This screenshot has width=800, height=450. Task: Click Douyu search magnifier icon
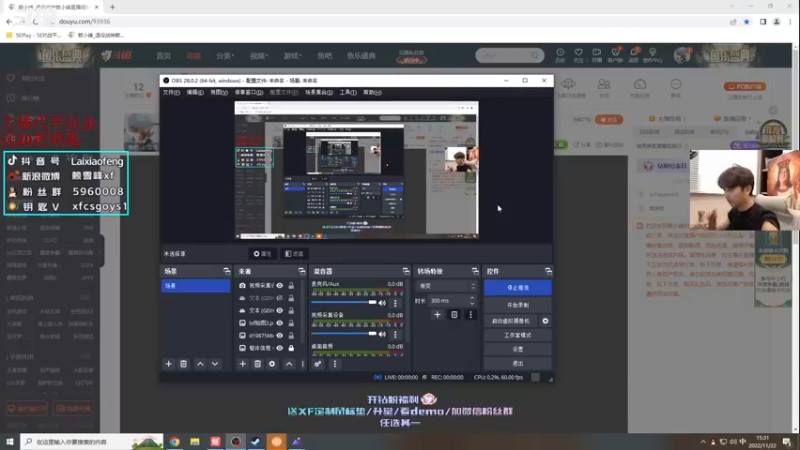[x=535, y=55]
